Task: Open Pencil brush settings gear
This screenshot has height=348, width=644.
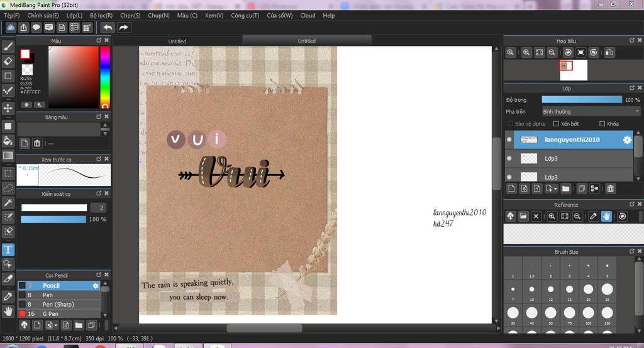Action: [x=96, y=286]
